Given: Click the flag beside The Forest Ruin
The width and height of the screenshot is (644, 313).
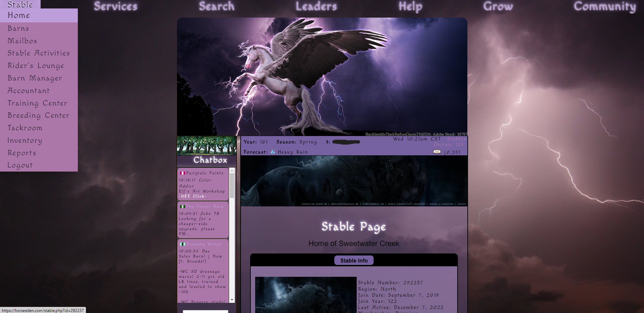Looking at the screenshot, I should [x=182, y=206].
